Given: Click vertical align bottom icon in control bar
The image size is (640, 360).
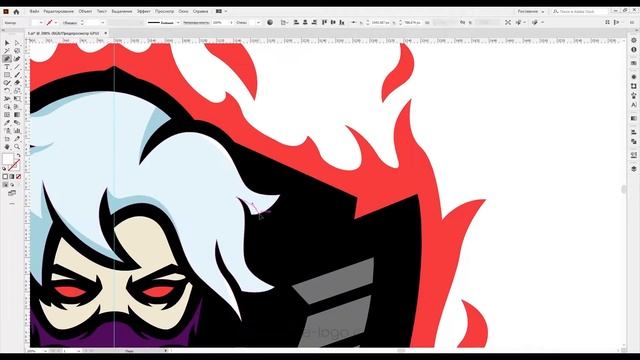Looking at the screenshot, I should (x=342, y=22).
